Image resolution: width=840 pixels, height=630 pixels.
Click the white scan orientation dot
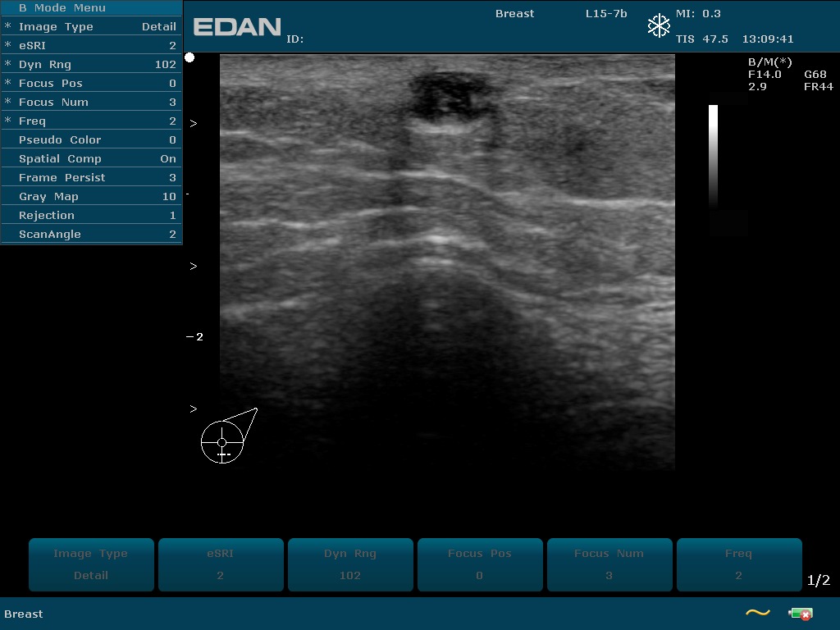pos(189,57)
